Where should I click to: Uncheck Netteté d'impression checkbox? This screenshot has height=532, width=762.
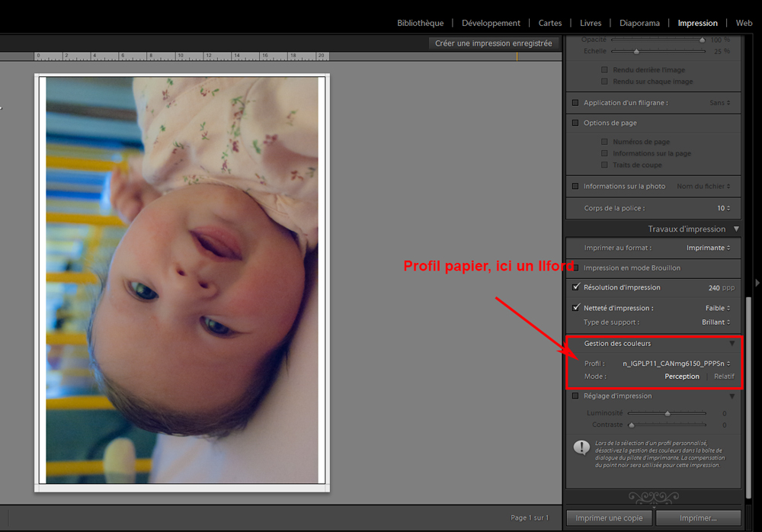point(576,307)
